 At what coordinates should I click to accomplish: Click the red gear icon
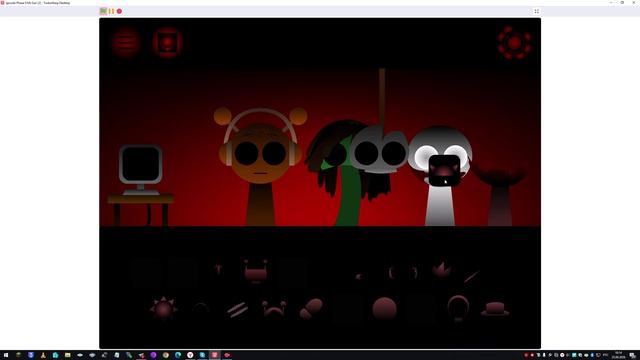(514, 42)
